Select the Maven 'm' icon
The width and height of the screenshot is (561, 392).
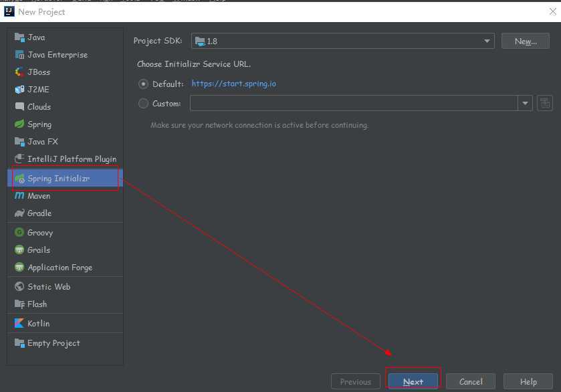[19, 195]
